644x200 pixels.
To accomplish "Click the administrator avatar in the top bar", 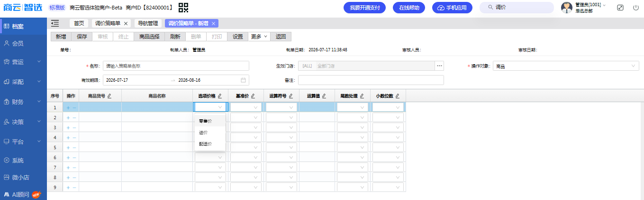I will (566, 8).
